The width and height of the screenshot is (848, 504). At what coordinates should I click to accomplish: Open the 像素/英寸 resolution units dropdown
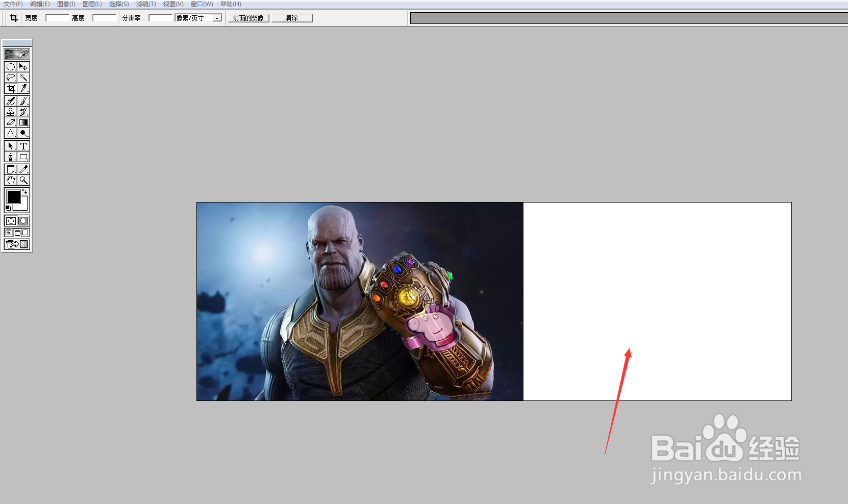click(x=217, y=18)
